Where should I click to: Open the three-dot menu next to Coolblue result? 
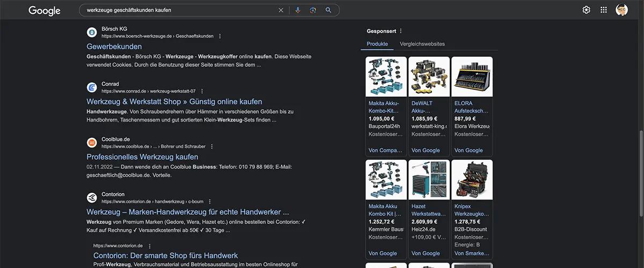(x=212, y=146)
